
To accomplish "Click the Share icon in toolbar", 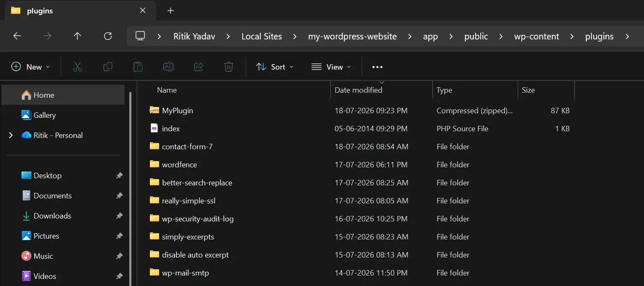I will pyautogui.click(x=199, y=67).
